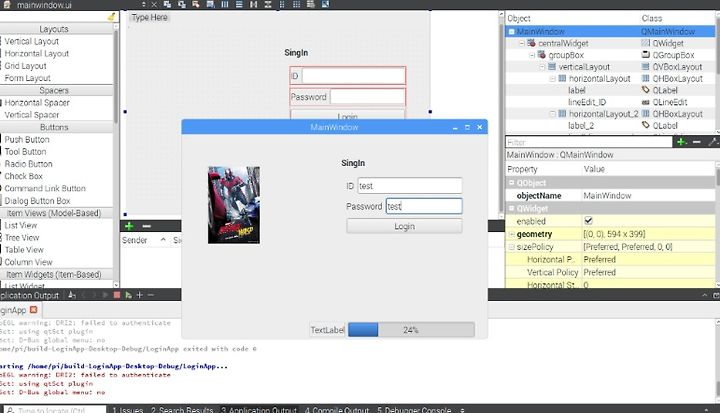Click the Edit Widgets mode toolbar icon
The image size is (720, 413).
coord(167,4)
